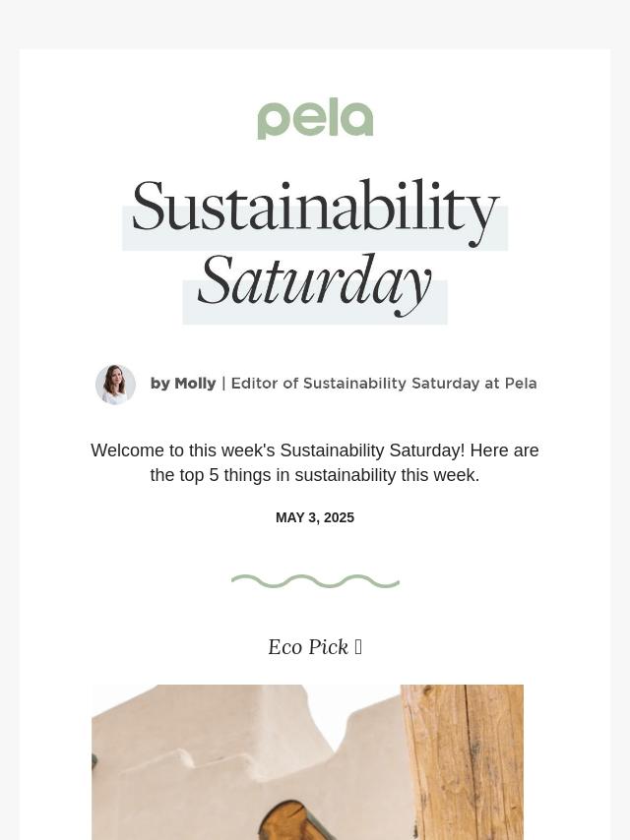Screen dimensions: 630x840
Task: Open Molly's round avatar photo
Action: (x=115, y=385)
